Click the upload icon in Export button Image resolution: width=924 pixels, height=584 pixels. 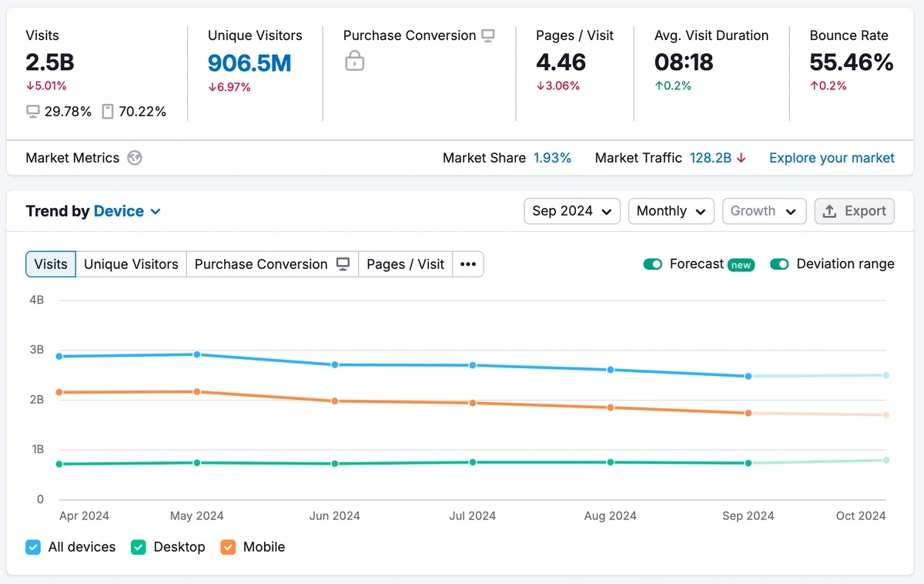click(x=829, y=211)
